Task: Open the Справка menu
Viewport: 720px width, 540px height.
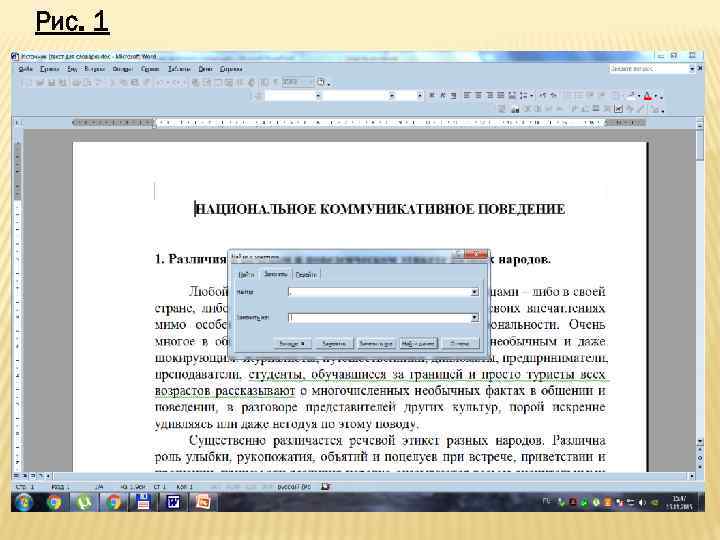Action: [x=231, y=69]
